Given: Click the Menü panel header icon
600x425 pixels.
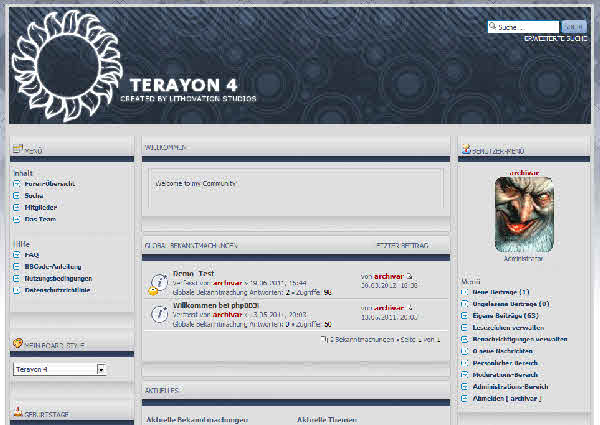Looking at the screenshot, I should pos(17,149).
